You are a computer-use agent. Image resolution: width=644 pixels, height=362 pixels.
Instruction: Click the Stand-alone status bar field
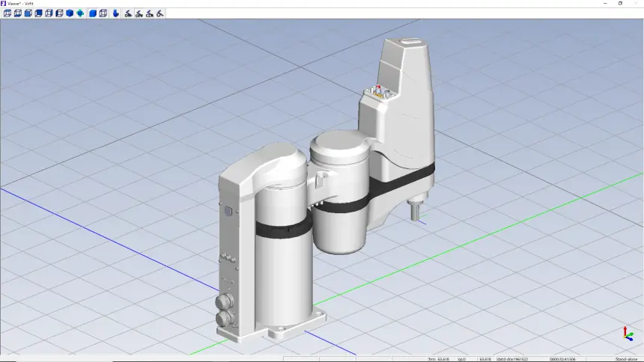click(x=626, y=359)
